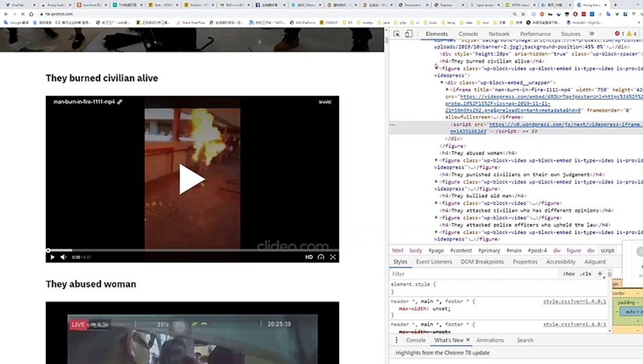Toggle the :hov element state panel
The width and height of the screenshot is (643, 364).
(569, 274)
